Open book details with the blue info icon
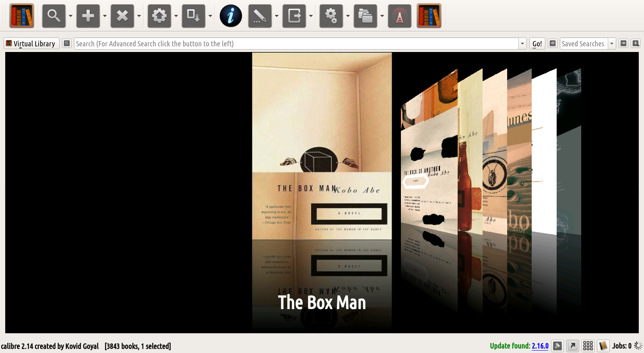 [231, 16]
